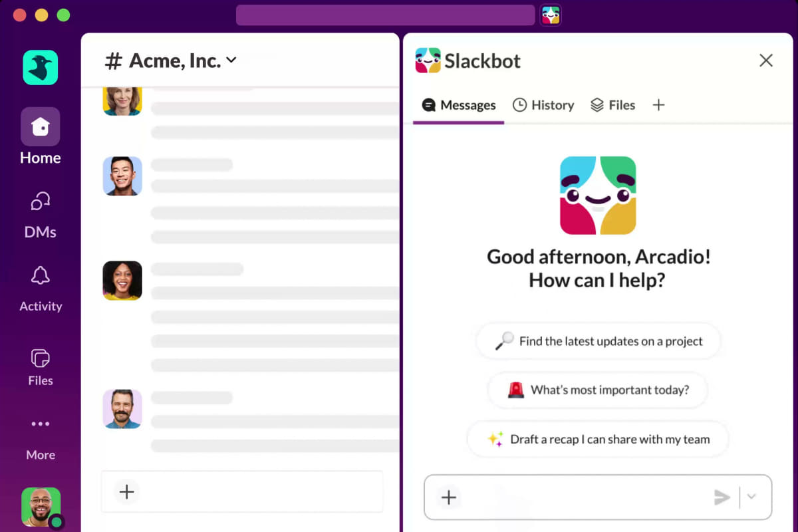Open the Acme workspace bird icon

(41, 67)
